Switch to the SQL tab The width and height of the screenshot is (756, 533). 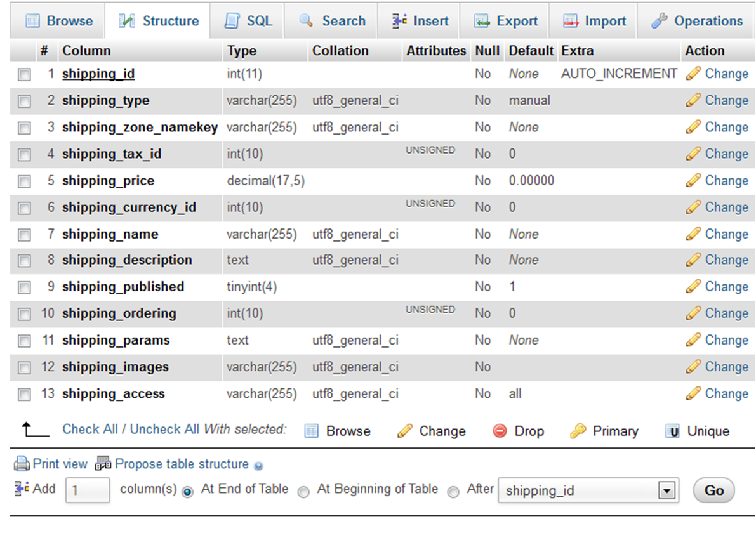point(248,21)
